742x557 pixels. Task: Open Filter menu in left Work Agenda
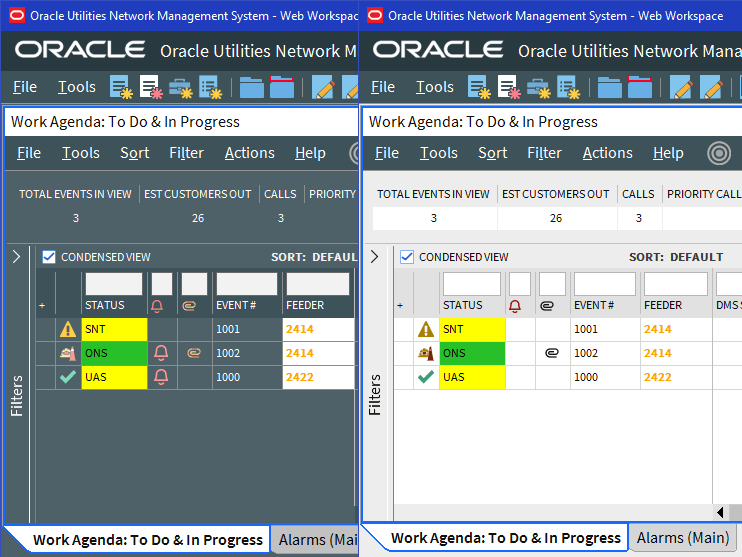tap(186, 153)
